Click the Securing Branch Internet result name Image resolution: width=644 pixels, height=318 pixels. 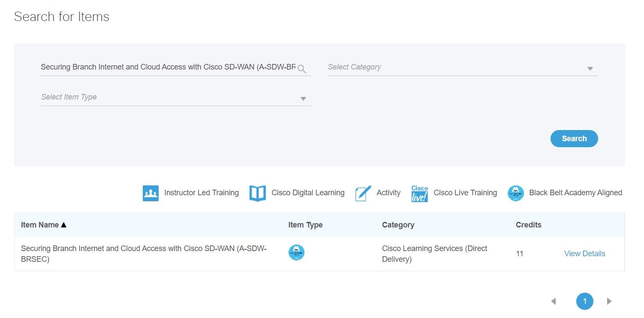click(144, 254)
